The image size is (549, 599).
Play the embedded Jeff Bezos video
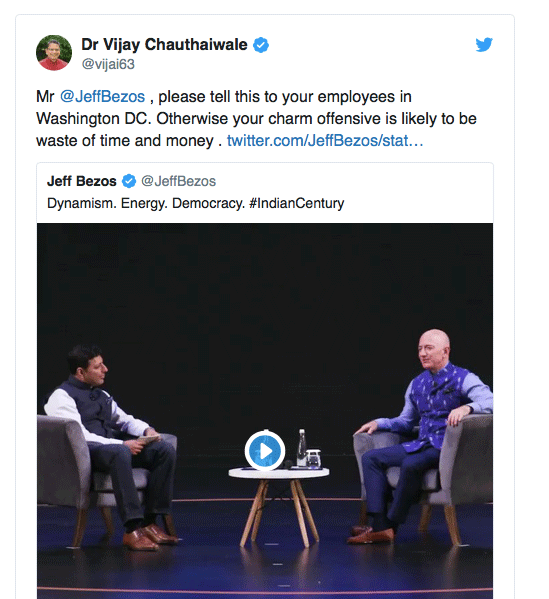265,451
